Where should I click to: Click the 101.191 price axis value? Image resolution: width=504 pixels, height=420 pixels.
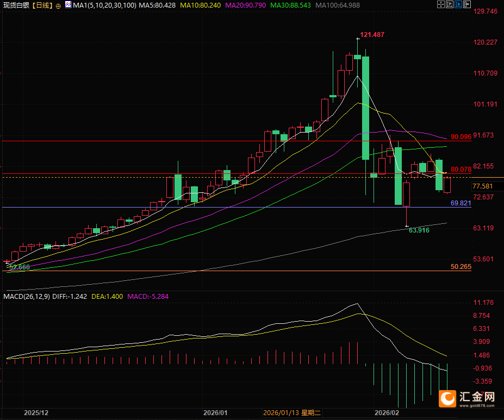[485, 104]
